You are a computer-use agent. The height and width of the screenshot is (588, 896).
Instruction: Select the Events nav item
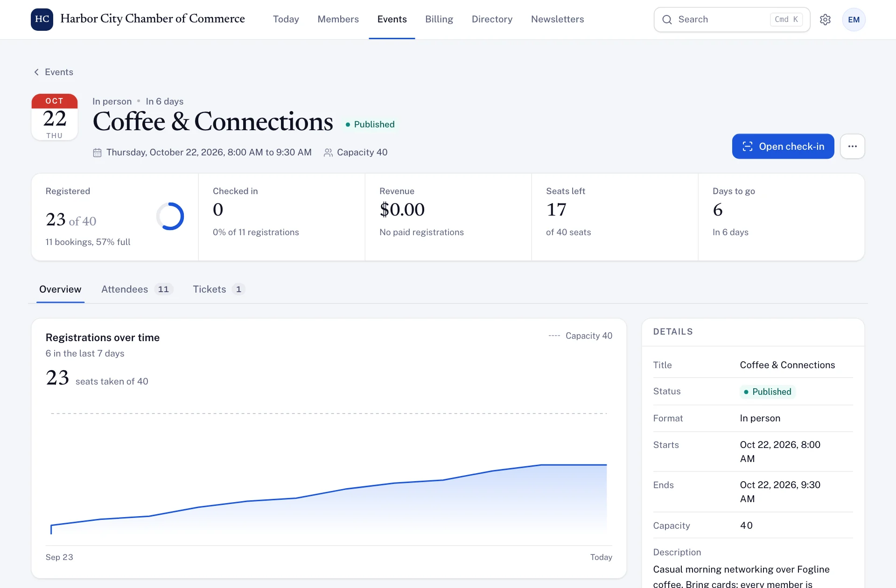392,19
